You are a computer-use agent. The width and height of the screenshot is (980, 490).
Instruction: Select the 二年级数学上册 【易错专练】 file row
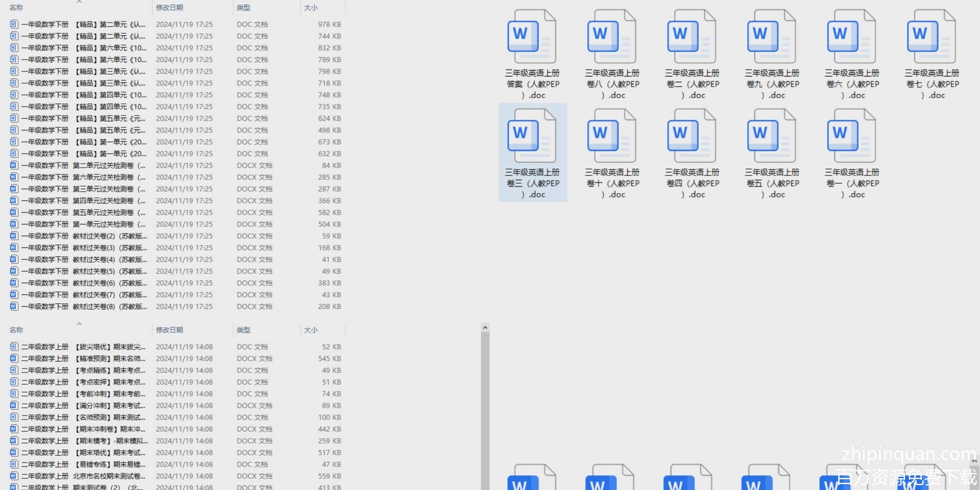coord(83,465)
